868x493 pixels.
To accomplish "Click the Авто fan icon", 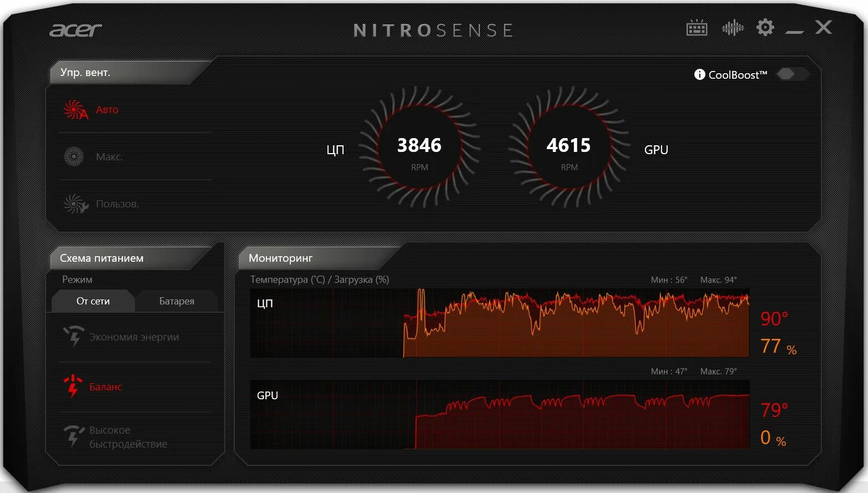I will click(75, 110).
